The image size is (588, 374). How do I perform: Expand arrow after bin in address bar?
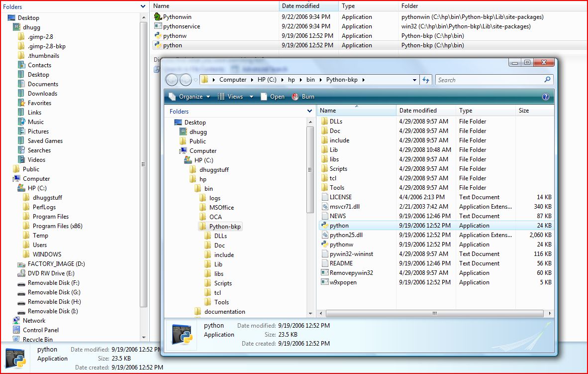(320, 80)
